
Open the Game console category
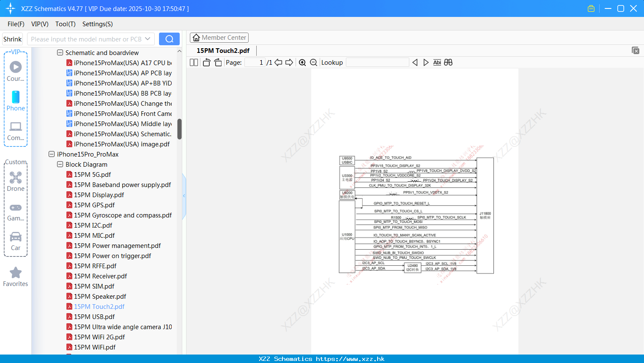pyautogui.click(x=16, y=212)
